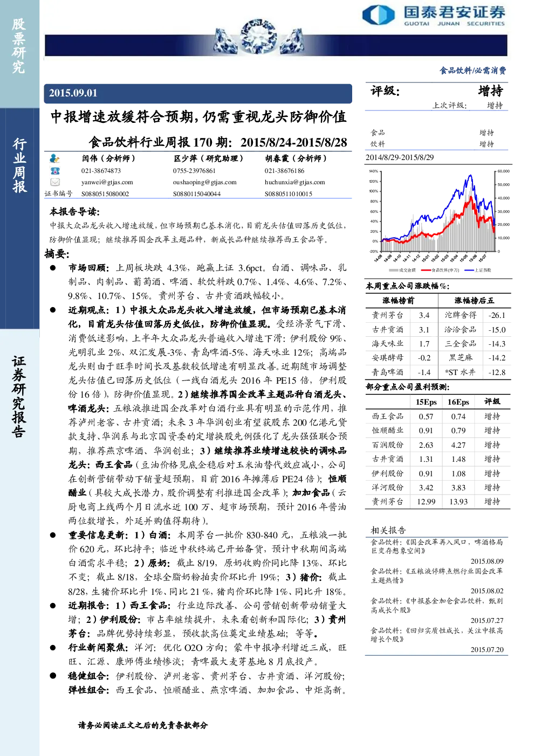Click 伊利股份 in earnings forecast table
535x756 pixels.
point(387,474)
